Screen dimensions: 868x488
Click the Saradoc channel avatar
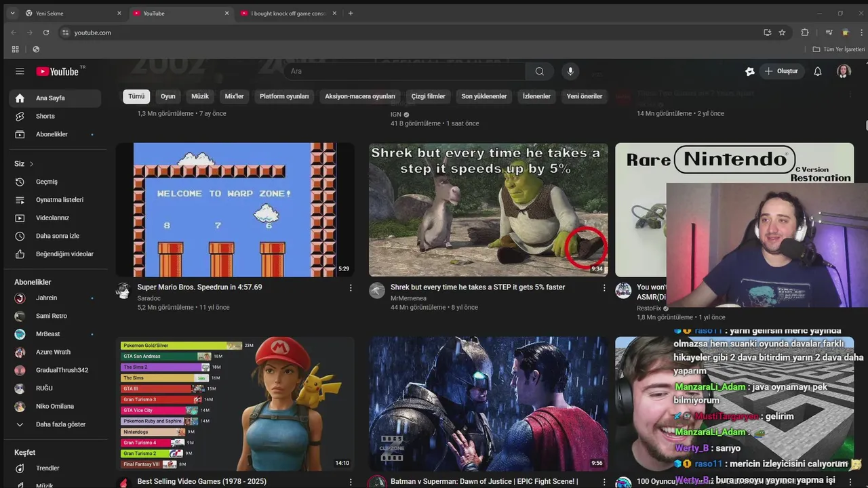[123, 291]
